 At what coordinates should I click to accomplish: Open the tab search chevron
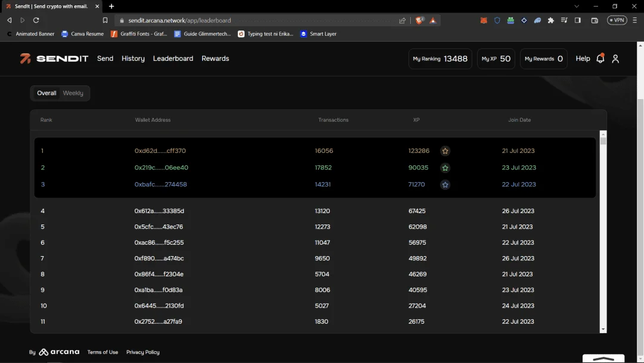point(577,6)
